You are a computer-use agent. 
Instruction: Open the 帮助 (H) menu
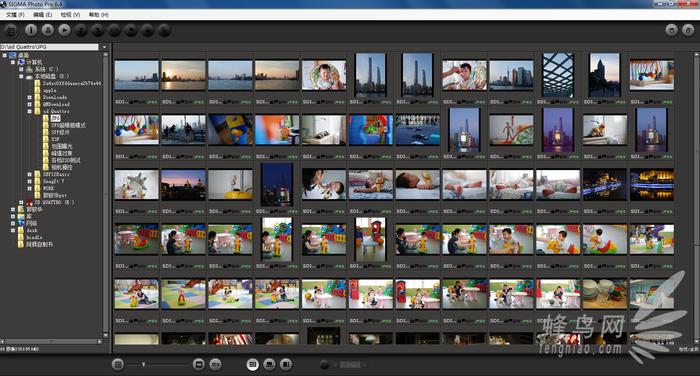pos(99,15)
